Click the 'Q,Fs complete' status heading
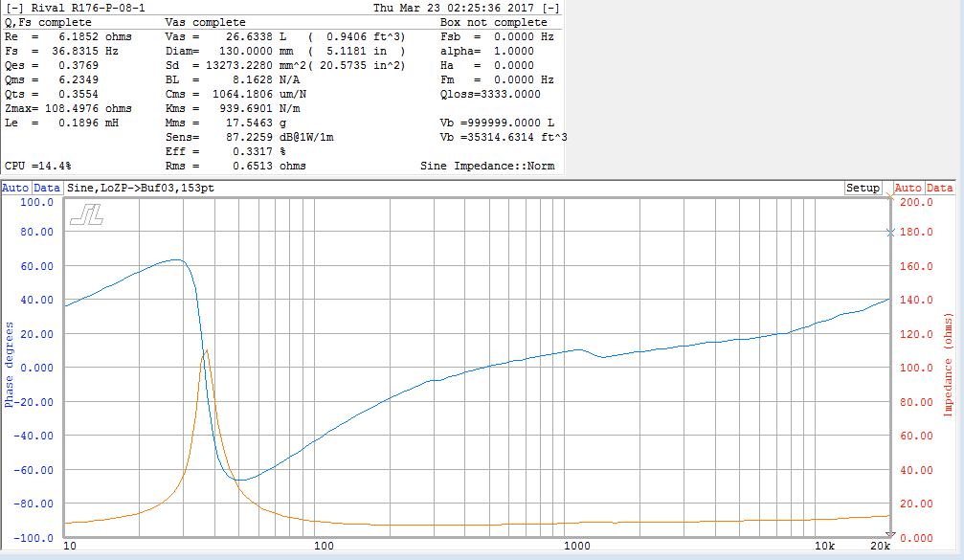 [48, 22]
